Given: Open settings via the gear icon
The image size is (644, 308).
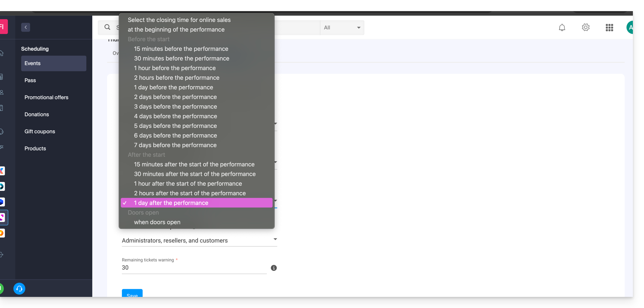Looking at the screenshot, I should point(585,27).
